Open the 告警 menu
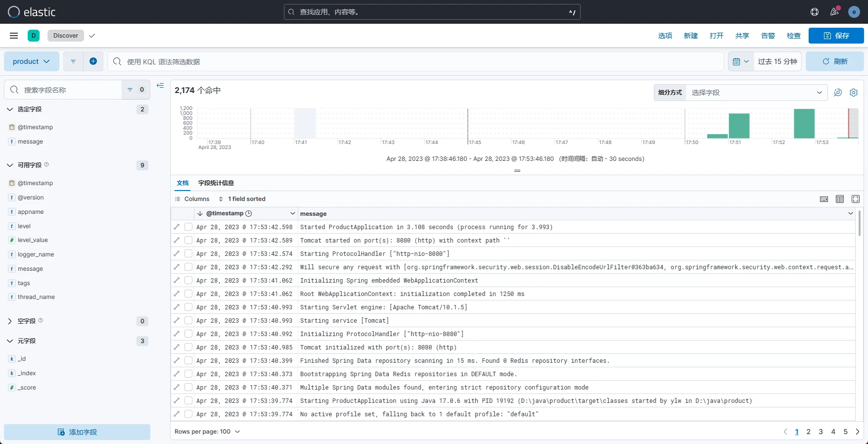This screenshot has height=444, width=868. [x=768, y=36]
